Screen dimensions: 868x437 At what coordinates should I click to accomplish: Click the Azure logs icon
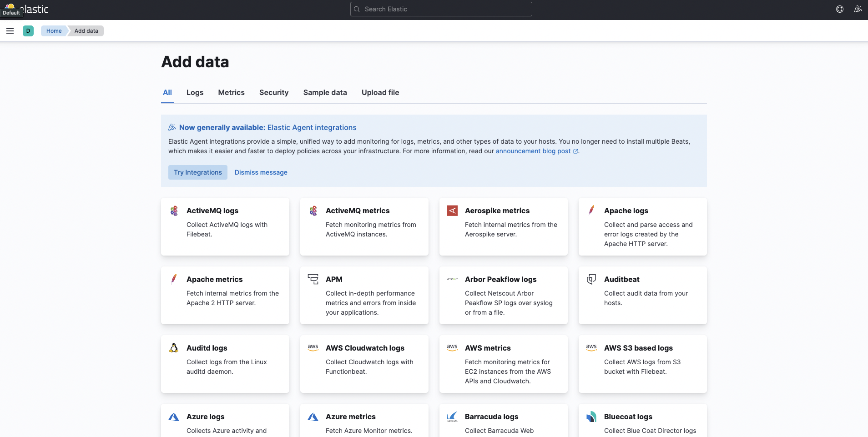(x=174, y=417)
